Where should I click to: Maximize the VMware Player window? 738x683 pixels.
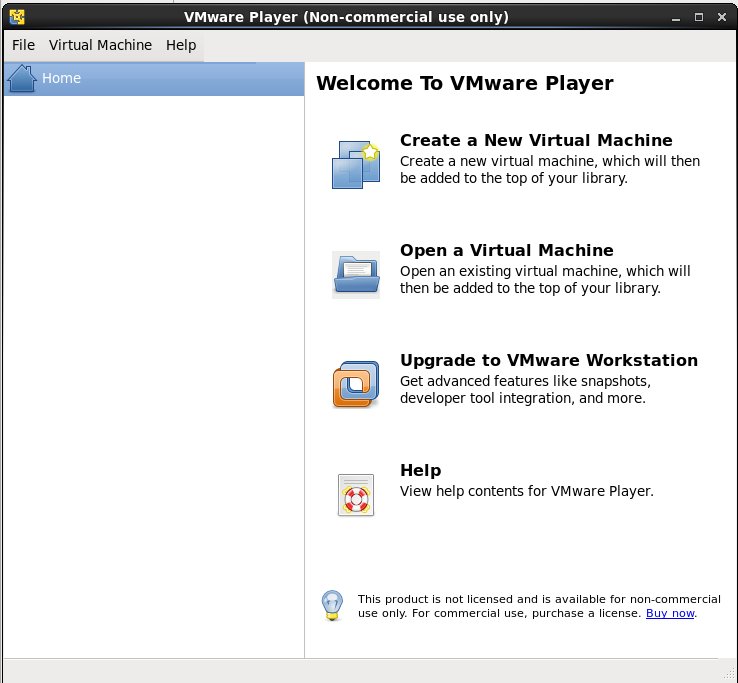pos(699,17)
